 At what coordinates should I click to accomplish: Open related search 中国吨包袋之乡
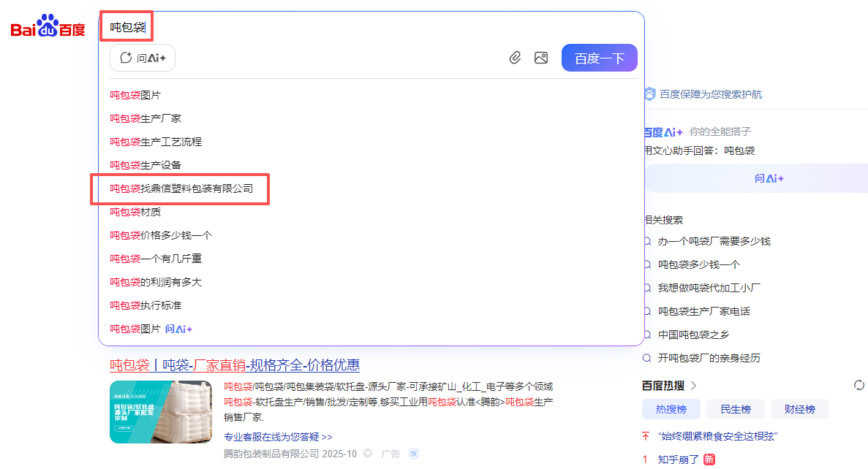point(693,335)
